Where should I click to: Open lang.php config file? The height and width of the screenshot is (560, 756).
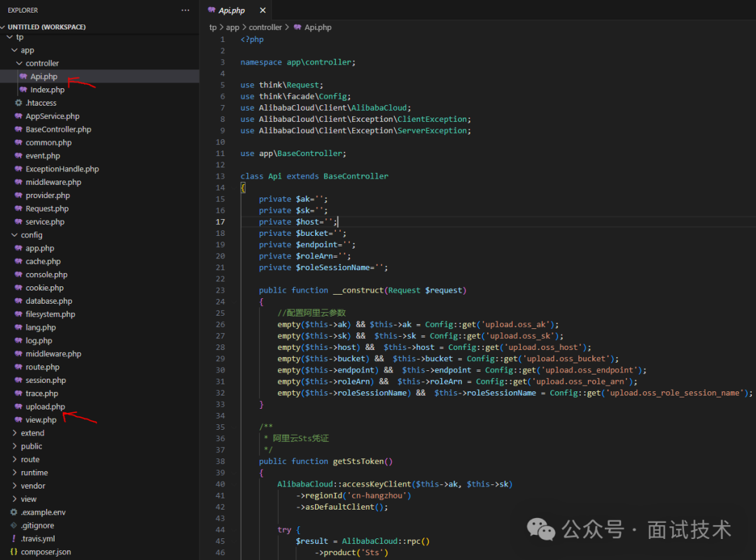(x=41, y=328)
